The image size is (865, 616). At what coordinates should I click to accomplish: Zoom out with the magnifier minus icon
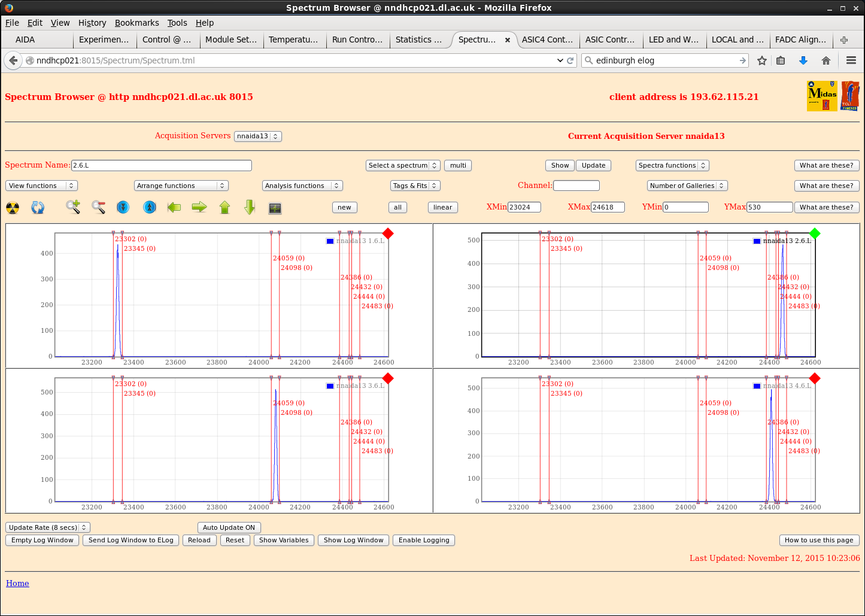click(99, 207)
